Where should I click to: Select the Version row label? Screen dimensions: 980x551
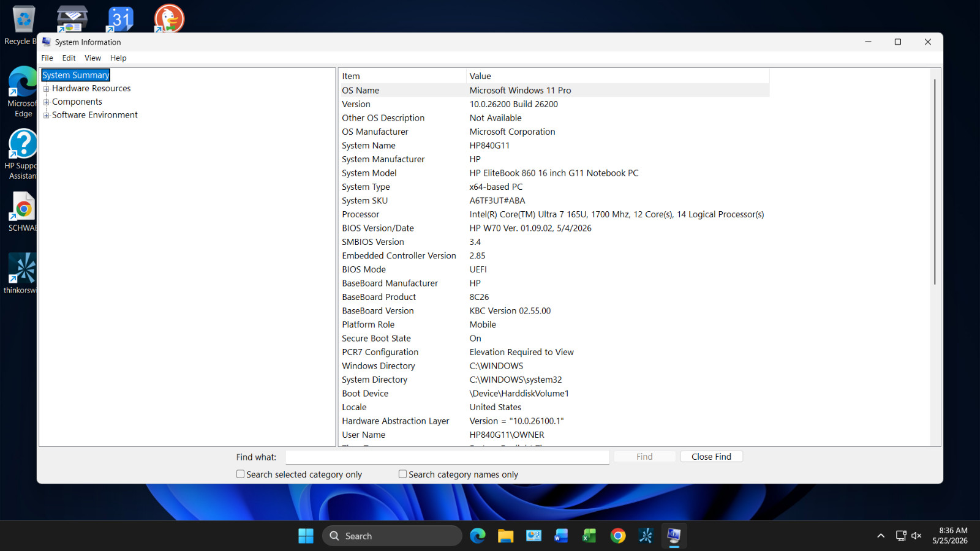point(356,104)
